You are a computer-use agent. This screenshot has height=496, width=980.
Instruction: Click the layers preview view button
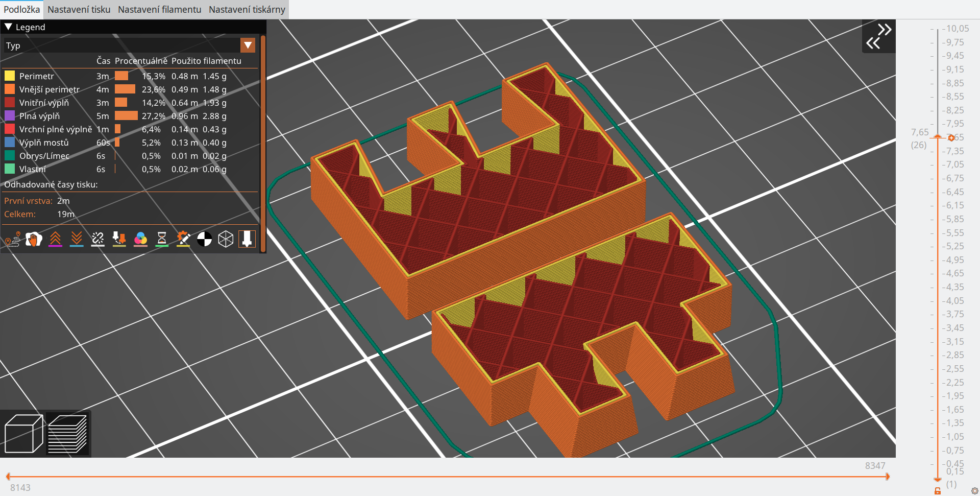[67, 434]
